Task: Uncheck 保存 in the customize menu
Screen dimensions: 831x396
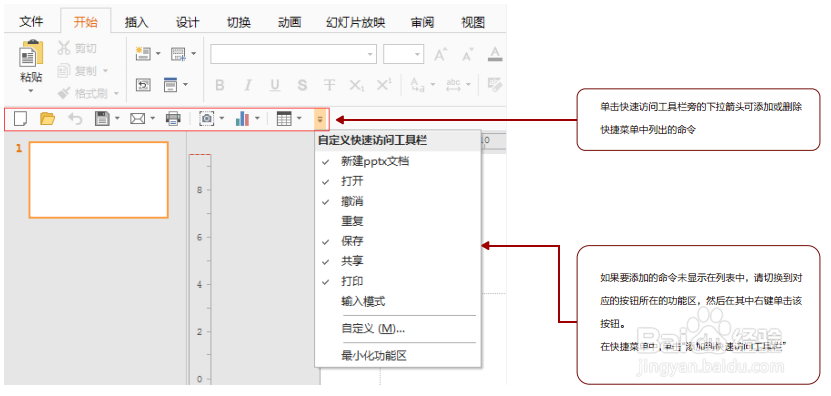Action: tap(397, 241)
